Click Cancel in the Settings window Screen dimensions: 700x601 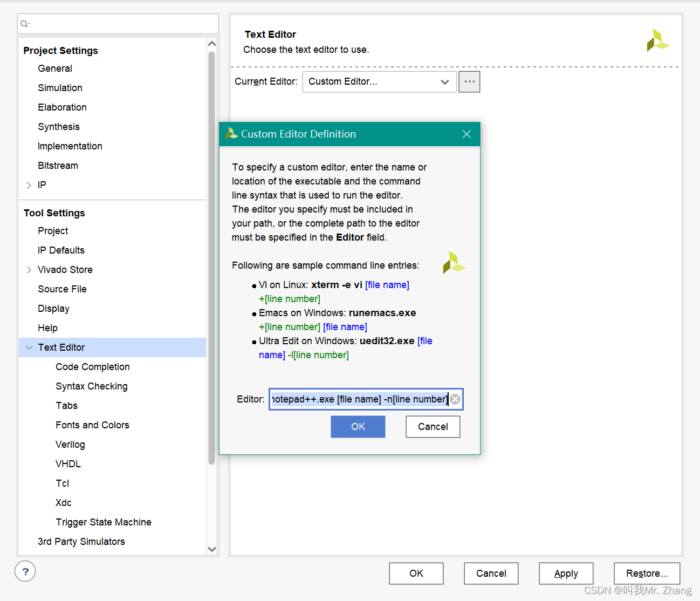pos(491,573)
